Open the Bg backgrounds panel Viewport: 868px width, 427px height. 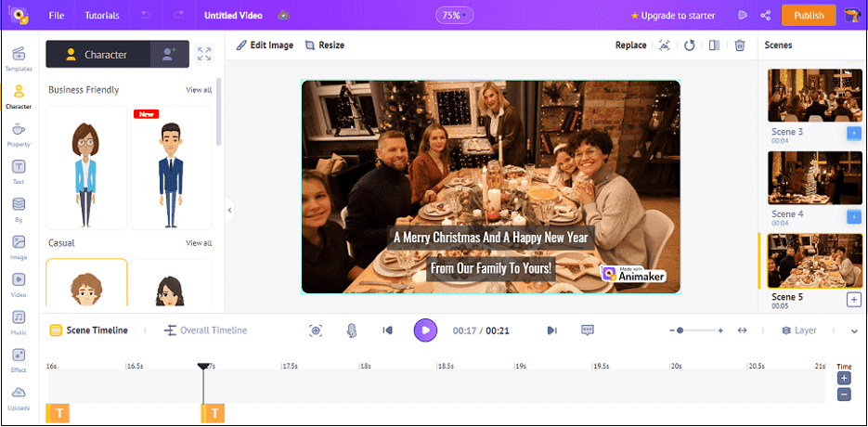click(19, 210)
